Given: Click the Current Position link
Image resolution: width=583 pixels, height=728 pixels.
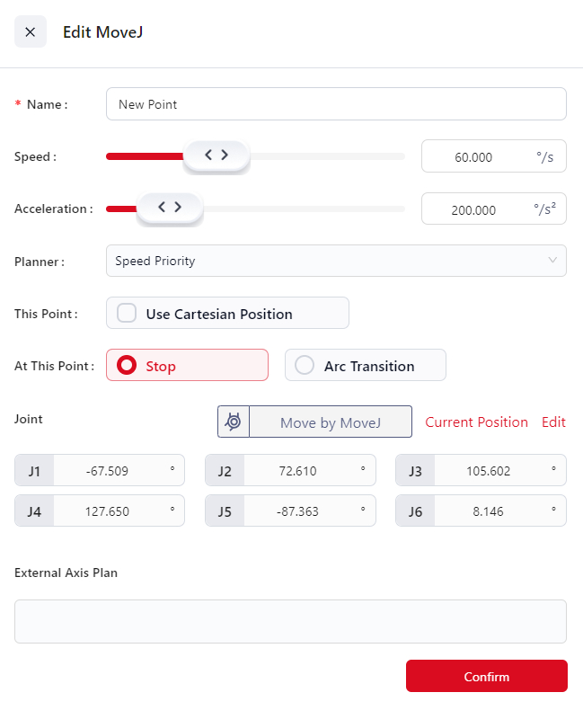Looking at the screenshot, I should click(476, 422).
